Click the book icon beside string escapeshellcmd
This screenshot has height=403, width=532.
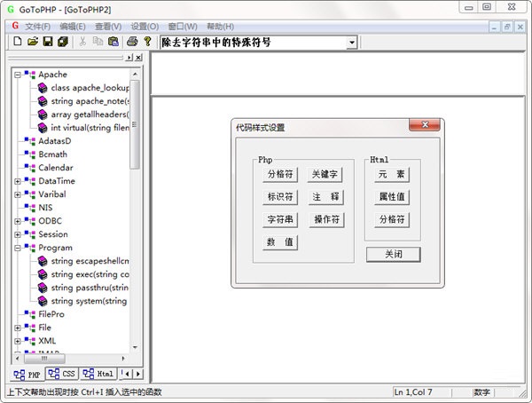[43, 261]
